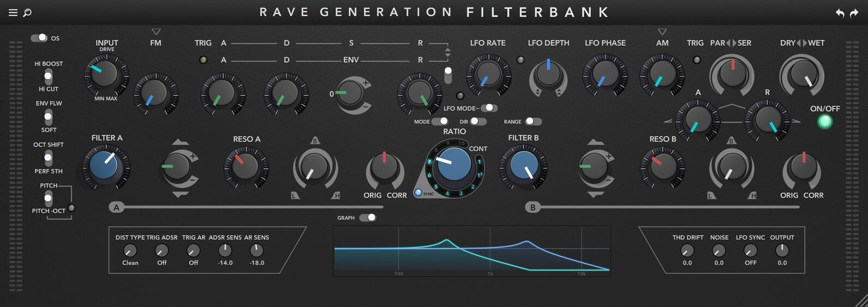Click the A filter section marker
Image resolution: width=868 pixels, height=307 pixels.
(116, 207)
